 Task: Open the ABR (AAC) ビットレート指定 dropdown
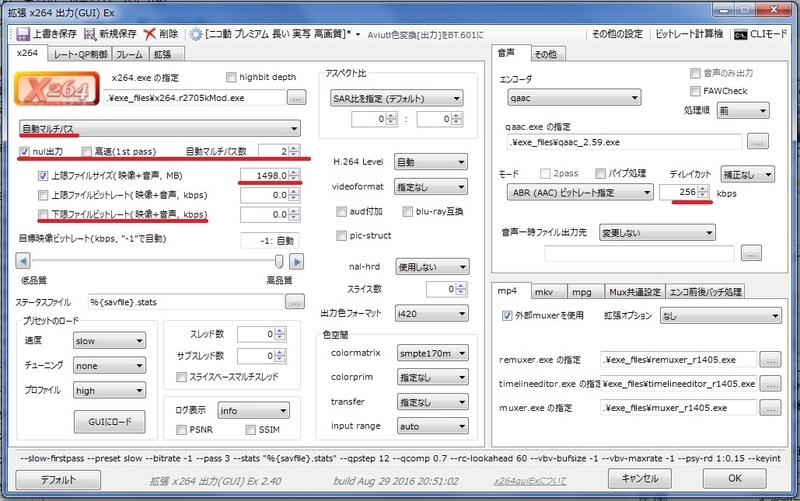(x=580, y=192)
